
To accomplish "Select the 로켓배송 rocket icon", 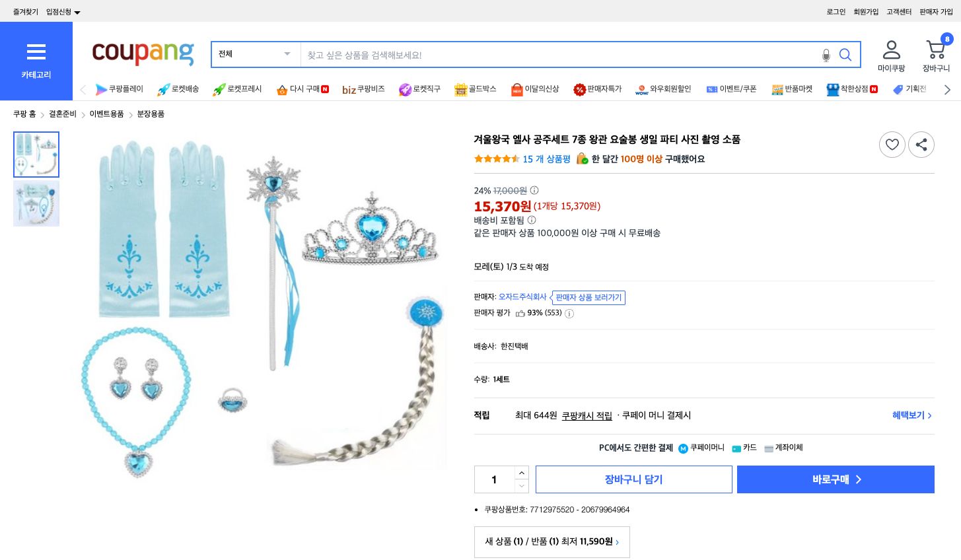I will (x=163, y=89).
